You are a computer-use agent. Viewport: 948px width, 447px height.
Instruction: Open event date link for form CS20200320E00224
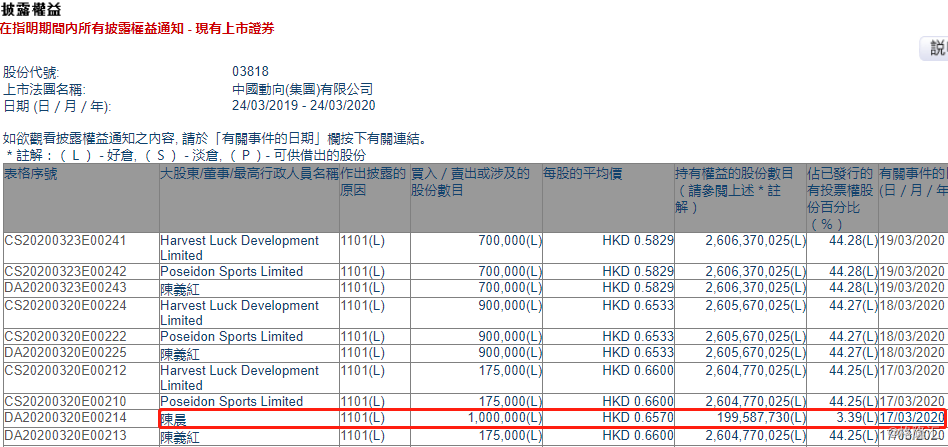pos(912,305)
